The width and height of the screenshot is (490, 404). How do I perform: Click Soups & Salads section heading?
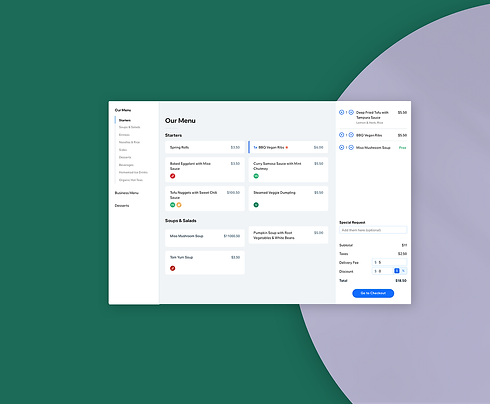(x=181, y=221)
